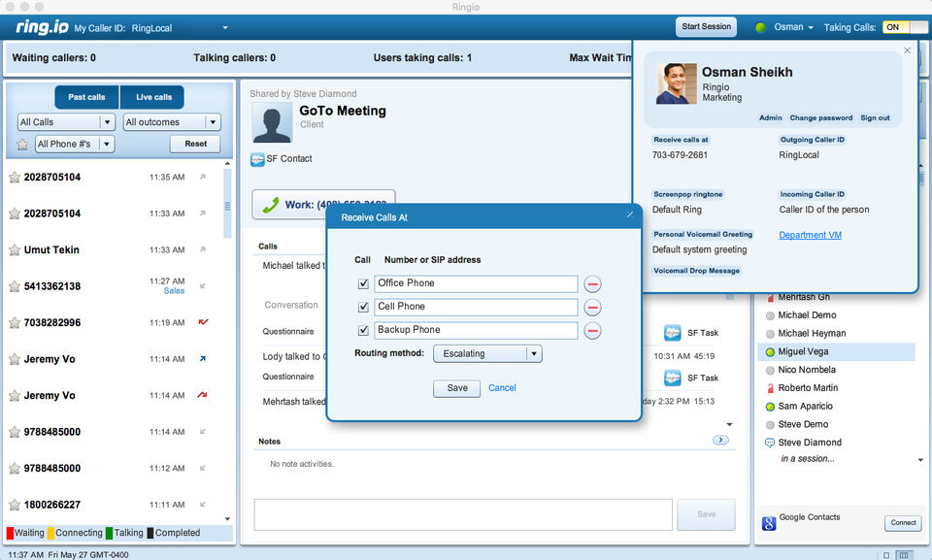Click outgoing arrow icon for Jeremy Vo 11:14 blue
932x560 pixels.
point(203,358)
